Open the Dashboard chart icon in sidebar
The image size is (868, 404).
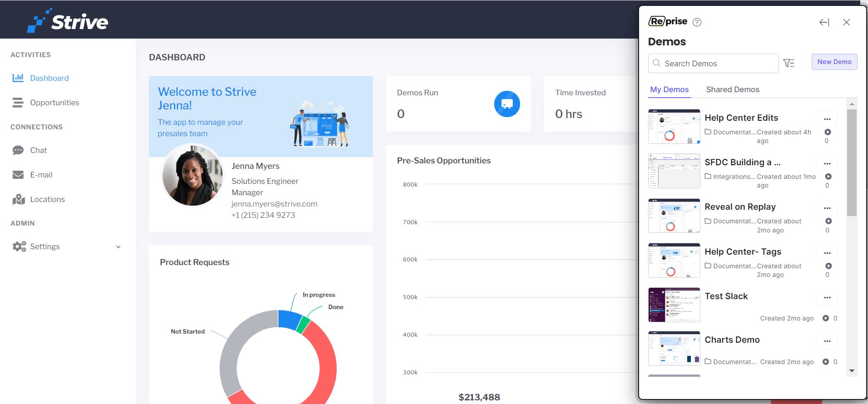(x=18, y=78)
